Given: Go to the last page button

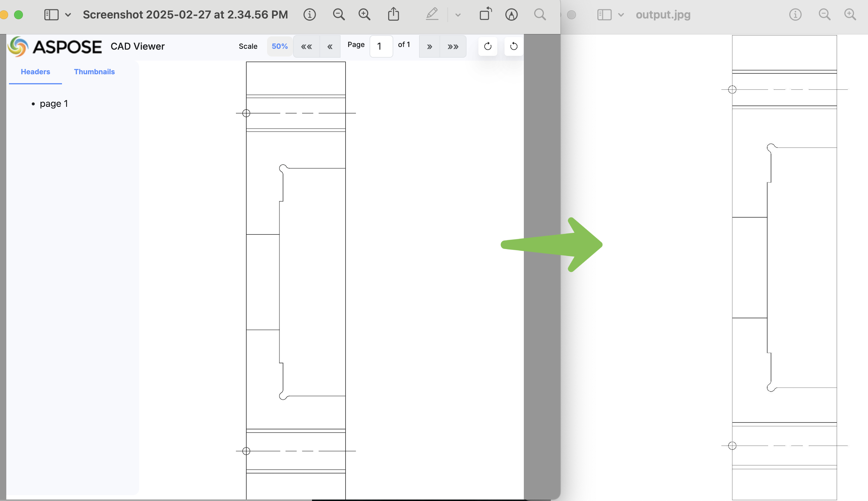Looking at the screenshot, I should [453, 47].
